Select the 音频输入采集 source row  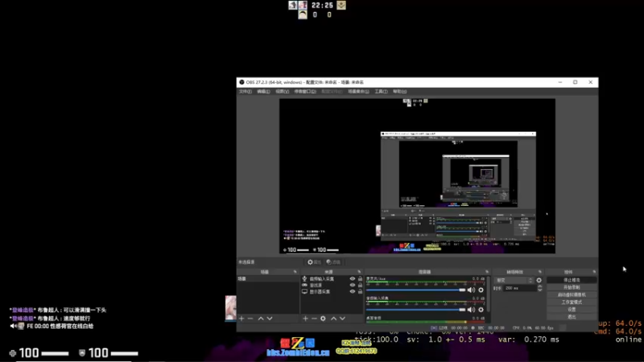[332, 278]
